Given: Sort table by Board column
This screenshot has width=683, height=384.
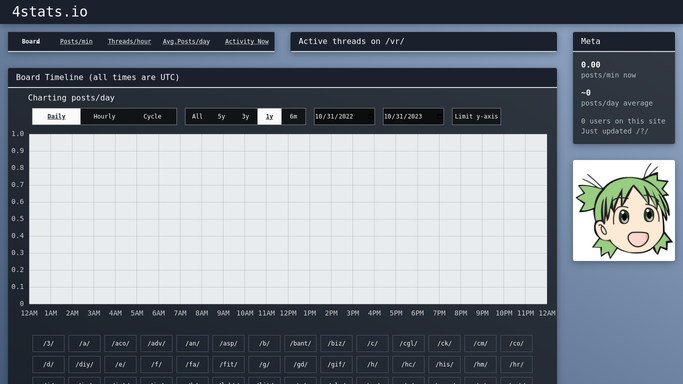Looking at the screenshot, I should point(31,41).
